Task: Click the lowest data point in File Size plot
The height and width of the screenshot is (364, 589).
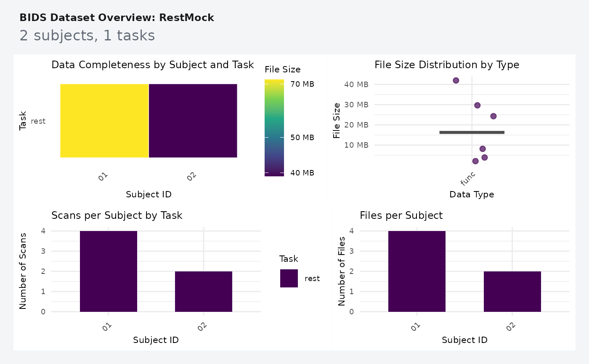Action: point(475,161)
